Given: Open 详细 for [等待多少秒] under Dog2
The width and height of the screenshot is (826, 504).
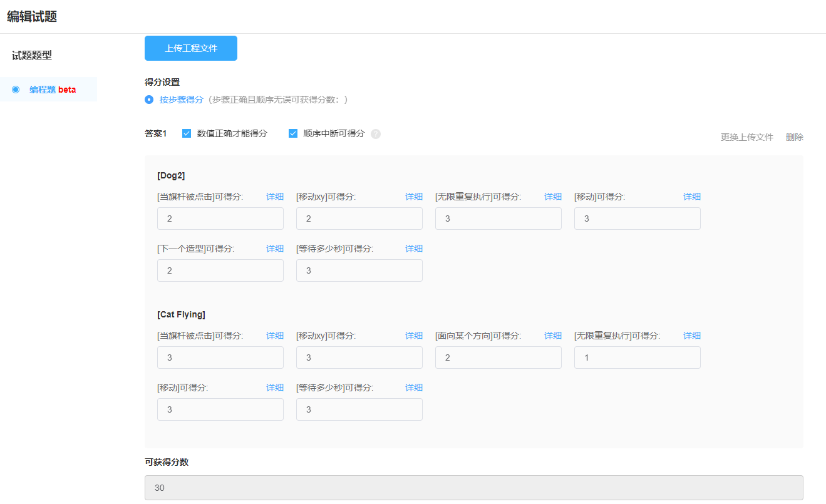Looking at the screenshot, I should point(414,248).
